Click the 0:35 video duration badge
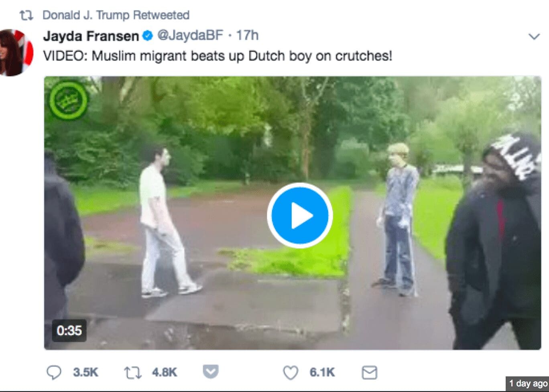 click(x=69, y=330)
